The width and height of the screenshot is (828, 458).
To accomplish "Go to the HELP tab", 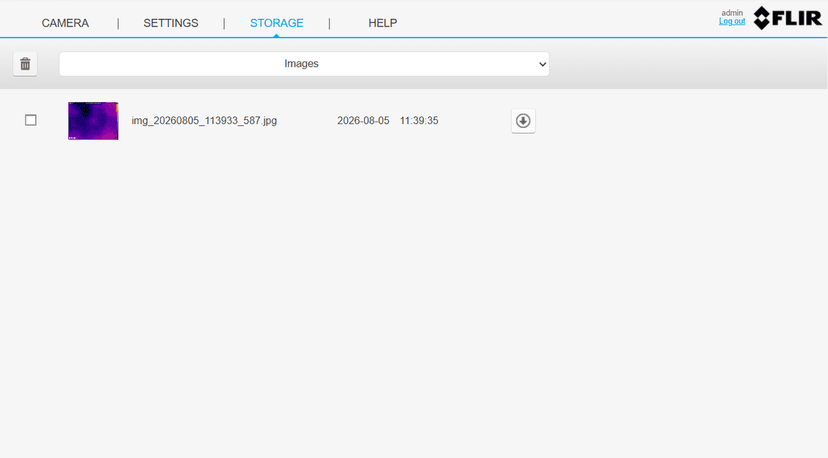I will tap(383, 23).
